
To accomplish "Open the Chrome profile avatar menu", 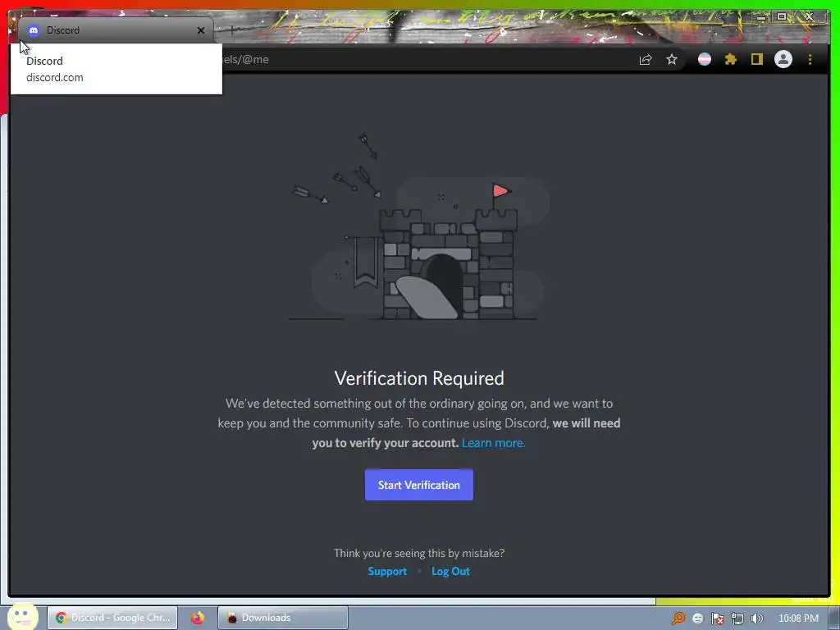I will [x=783, y=59].
